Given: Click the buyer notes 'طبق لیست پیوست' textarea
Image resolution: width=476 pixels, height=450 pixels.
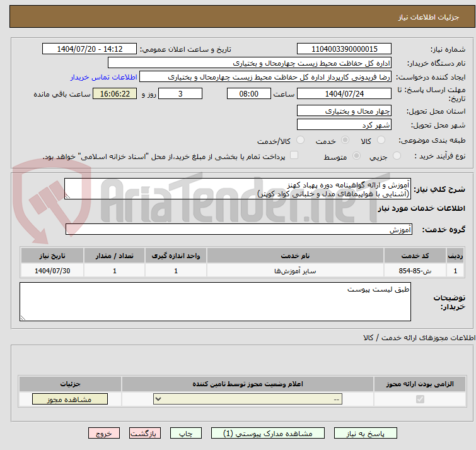Looking at the screenshot, I should 216,301.
